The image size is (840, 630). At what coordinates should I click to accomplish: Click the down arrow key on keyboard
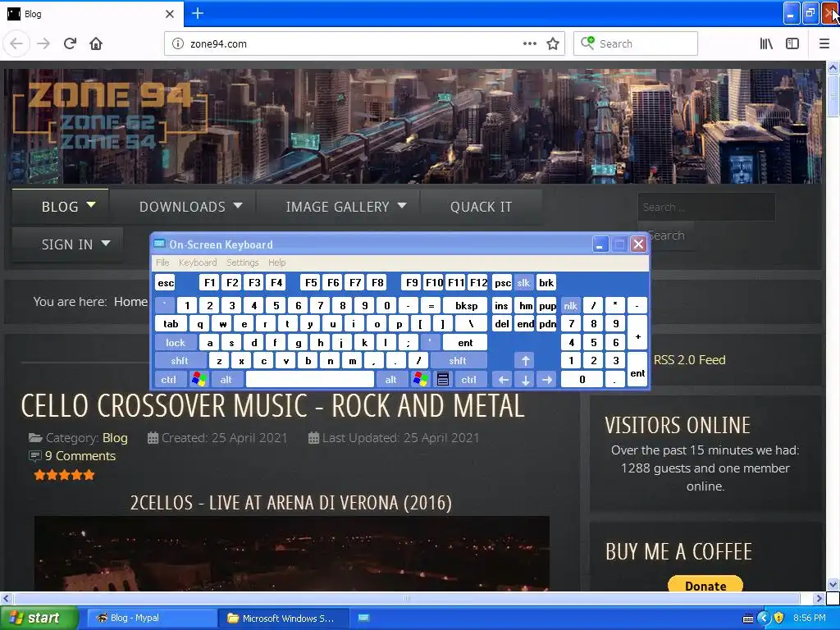pyautogui.click(x=526, y=379)
